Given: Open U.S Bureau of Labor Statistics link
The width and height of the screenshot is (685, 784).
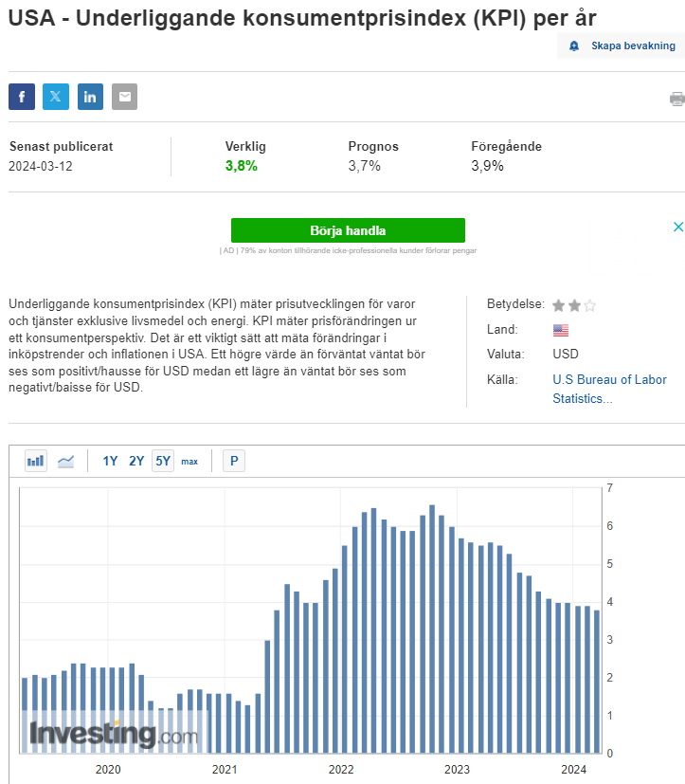Looking at the screenshot, I should 609,389.
